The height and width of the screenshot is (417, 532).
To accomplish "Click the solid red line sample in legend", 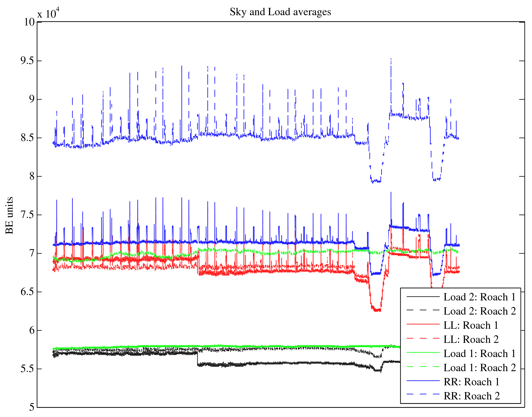I will [423, 324].
